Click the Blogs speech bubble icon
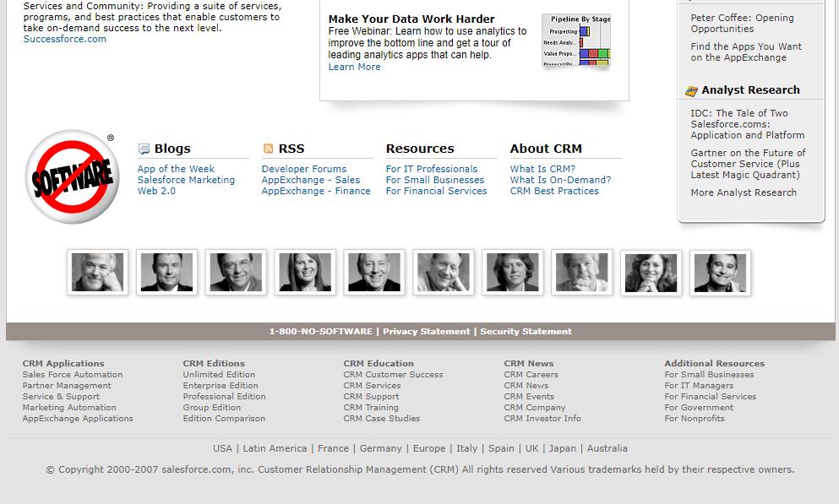Image resolution: width=839 pixels, height=504 pixels. coord(144,149)
